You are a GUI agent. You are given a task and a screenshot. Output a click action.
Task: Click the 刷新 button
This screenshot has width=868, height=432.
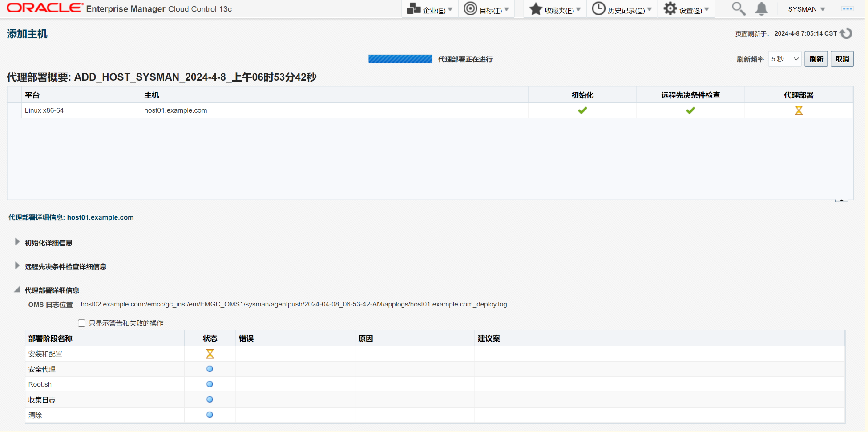pyautogui.click(x=816, y=59)
